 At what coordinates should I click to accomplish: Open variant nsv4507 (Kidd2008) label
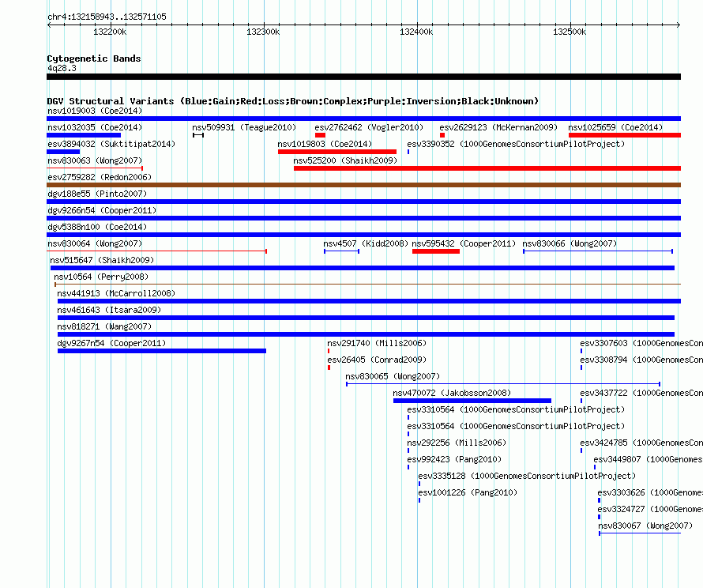point(366,243)
